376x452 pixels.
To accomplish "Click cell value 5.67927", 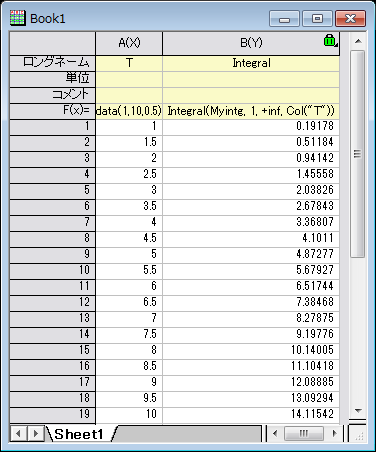I will click(x=251, y=271).
